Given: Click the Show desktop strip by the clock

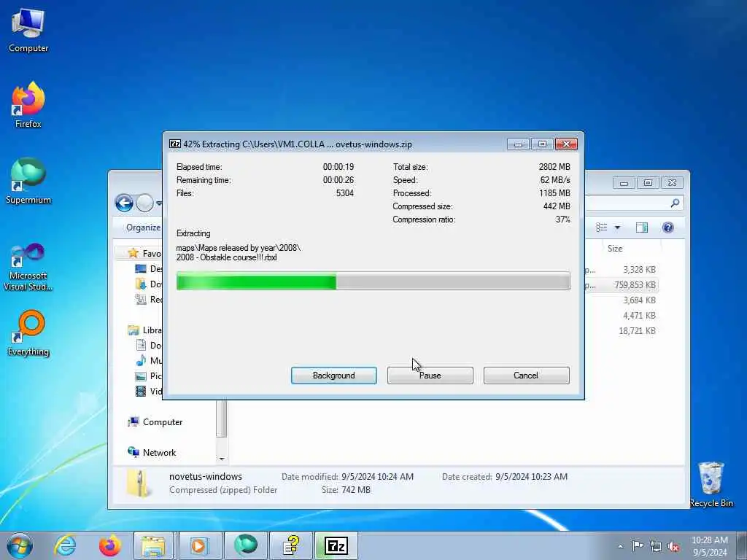Looking at the screenshot, I should coord(742,545).
